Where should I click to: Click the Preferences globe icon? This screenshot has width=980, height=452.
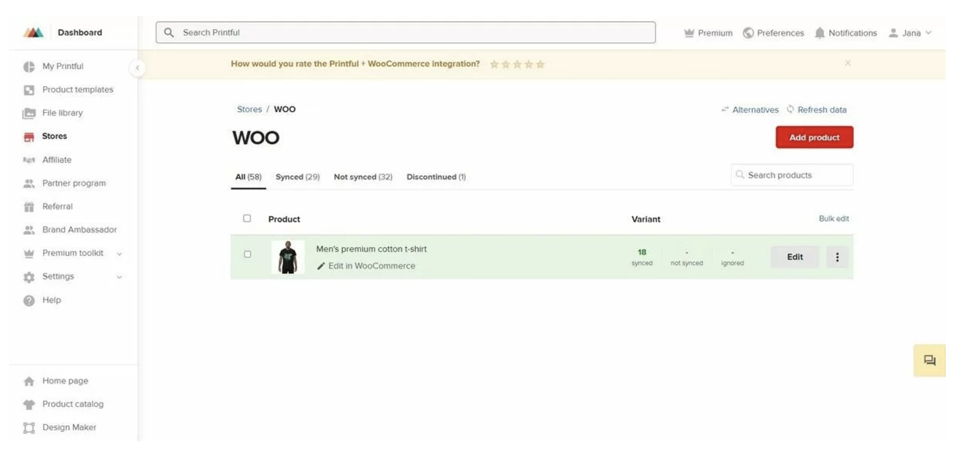[748, 33]
